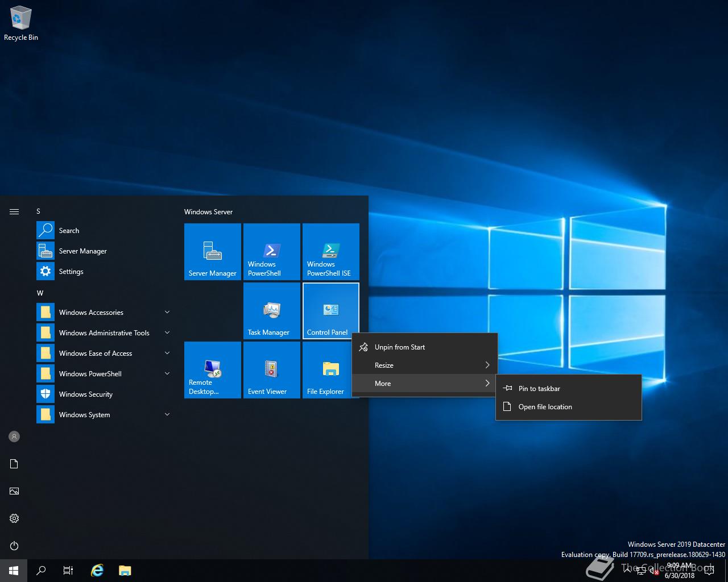Open the More submenu
Screen dimensions: 728x582
click(x=425, y=383)
